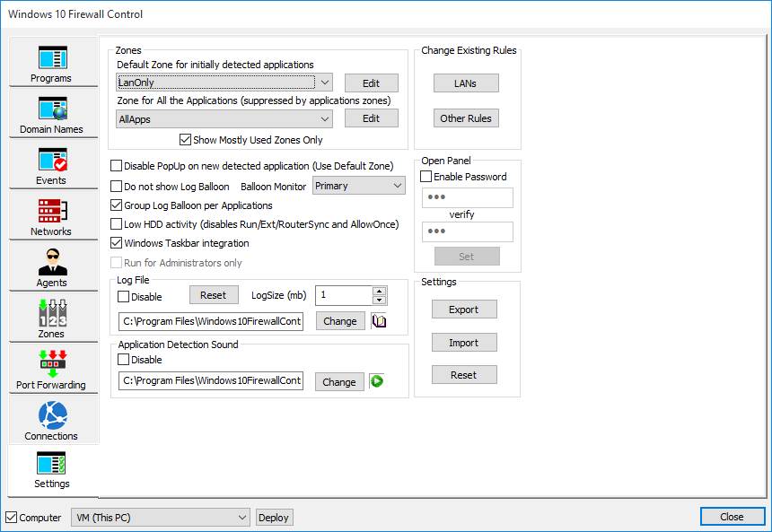Click Change for log file path
This screenshot has width=772, height=532.
pyautogui.click(x=340, y=321)
